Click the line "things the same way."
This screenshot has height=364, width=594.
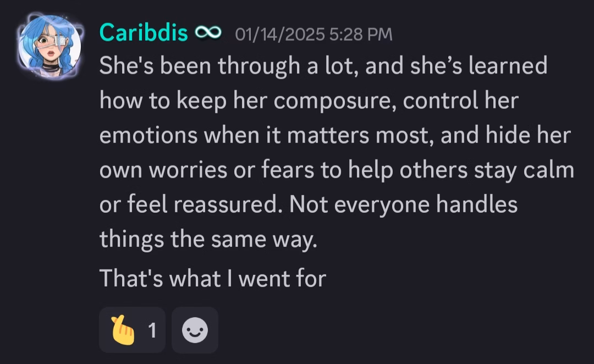(208, 240)
